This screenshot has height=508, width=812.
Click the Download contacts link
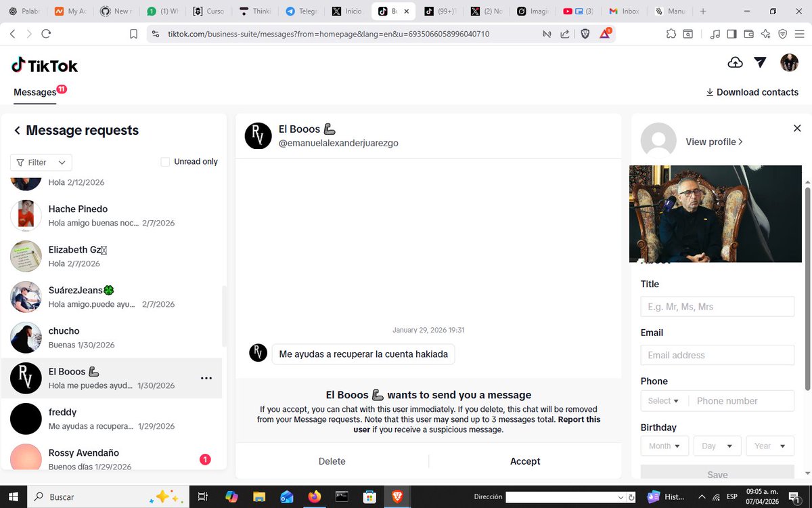tap(752, 92)
